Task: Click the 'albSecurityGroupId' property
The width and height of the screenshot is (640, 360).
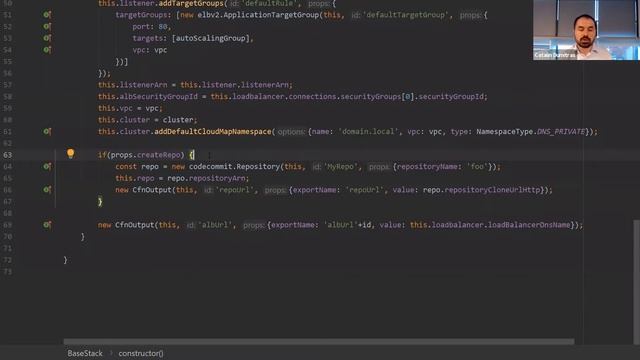Action: 158,97
